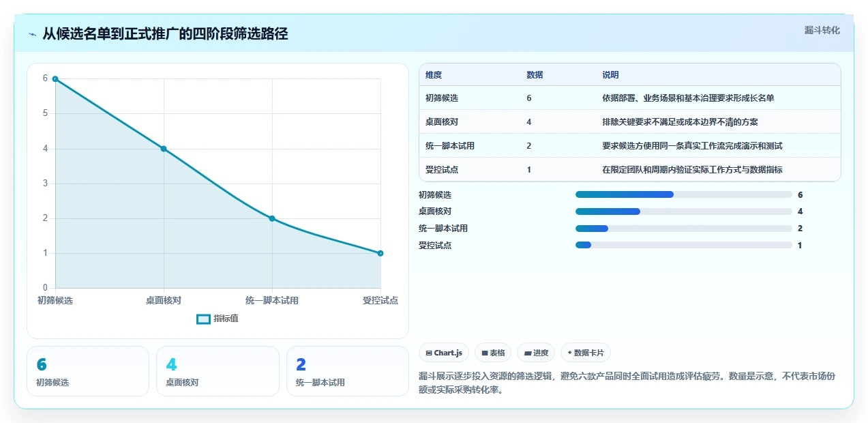Select the 受控试点 table row cell
868x423 pixels.
[442, 170]
